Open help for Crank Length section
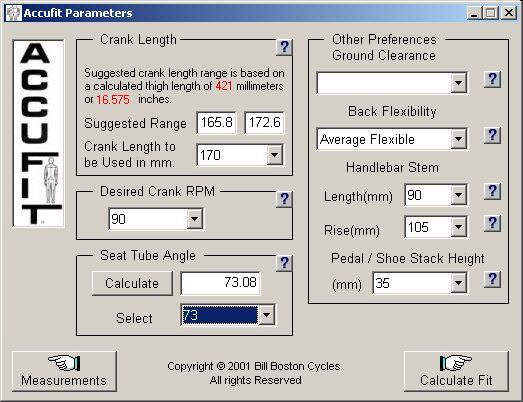523x402 pixels. [x=284, y=47]
